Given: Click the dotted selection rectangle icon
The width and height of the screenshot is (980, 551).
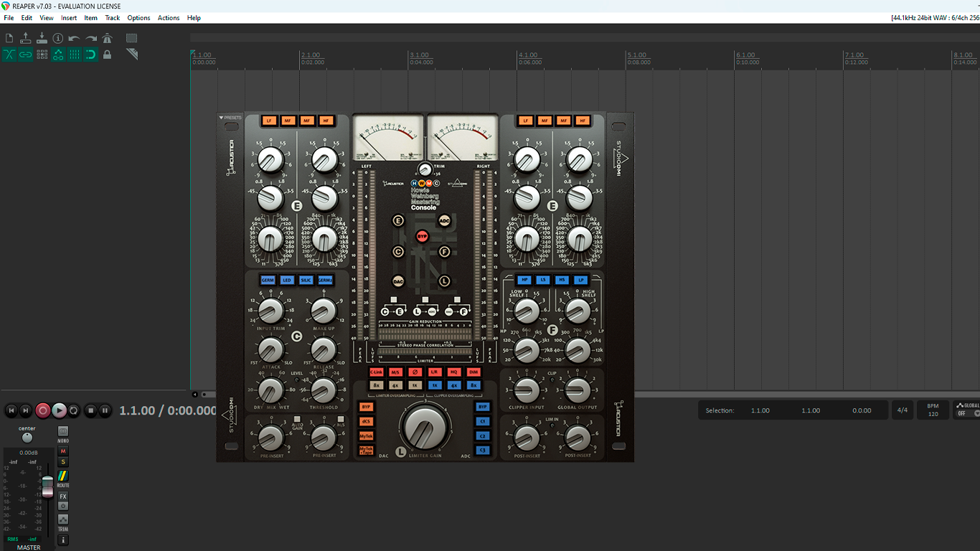Looking at the screenshot, I should pos(132,38).
